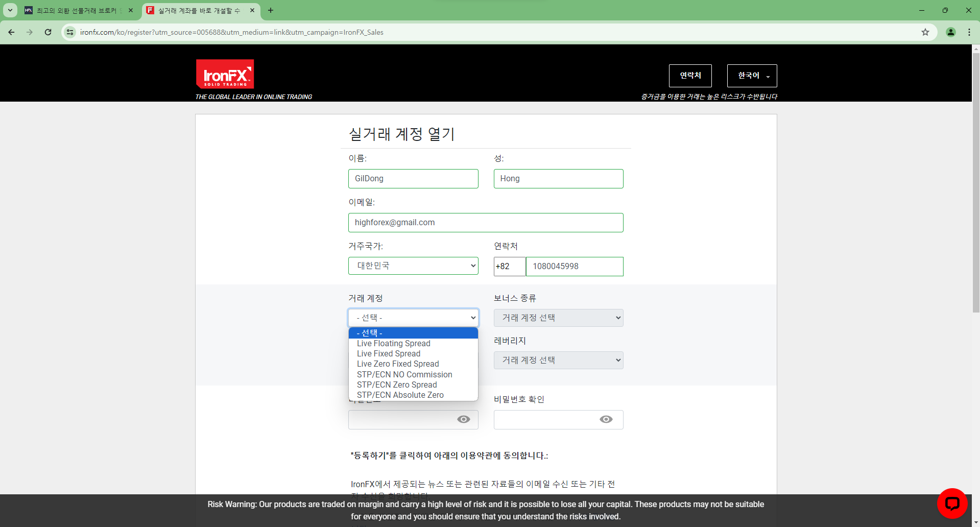Reveal the 비밀번호 확인 field contents
This screenshot has height=527, width=980.
pos(606,419)
